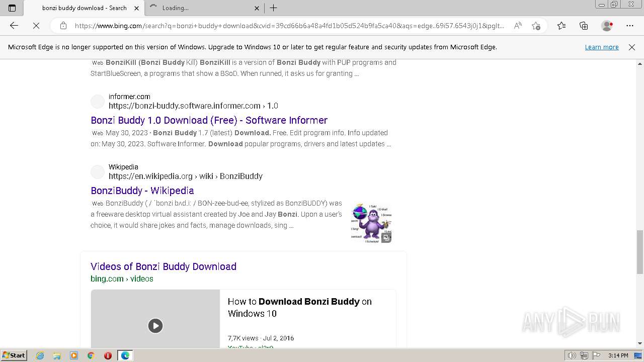Click scrollbar down arrow
The height and width of the screenshot is (362, 644).
(x=639, y=343)
